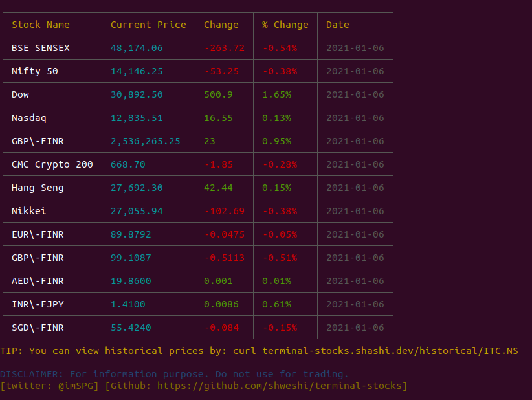Click the Current Price column header

(147, 24)
